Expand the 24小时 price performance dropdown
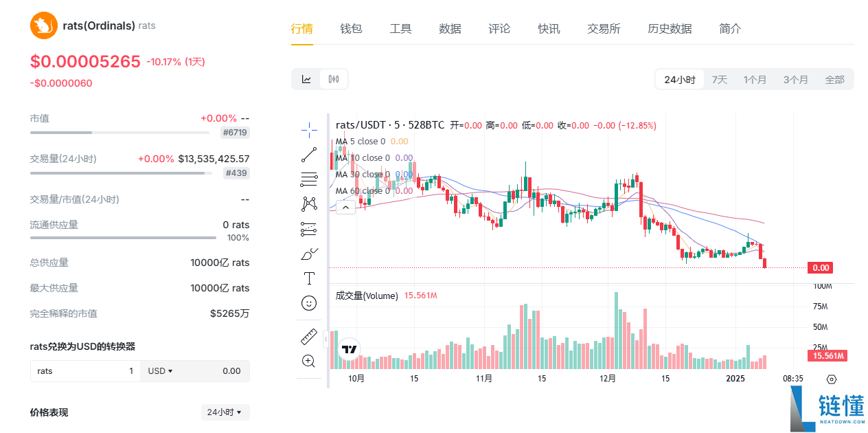This screenshot has height=433, width=868. coord(225,412)
